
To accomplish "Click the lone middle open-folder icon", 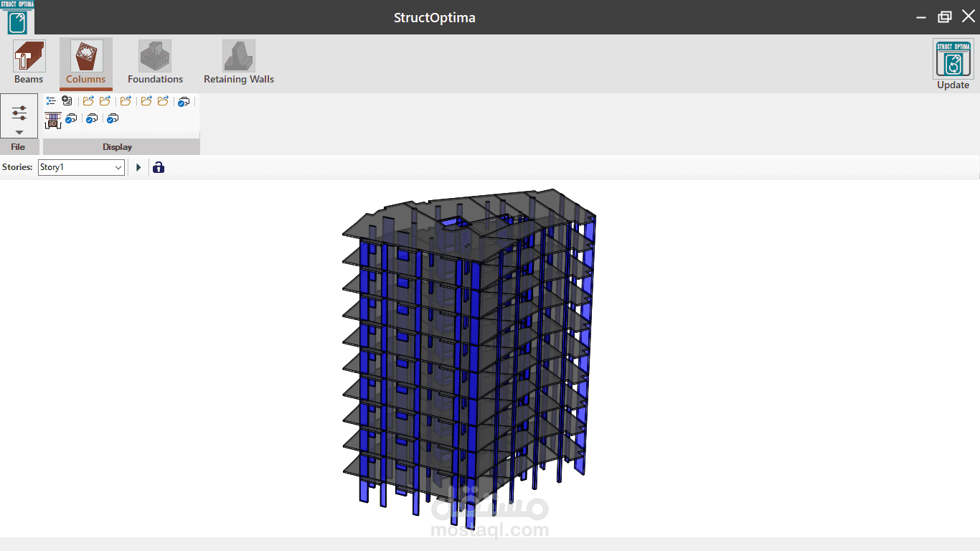I will coord(126,101).
